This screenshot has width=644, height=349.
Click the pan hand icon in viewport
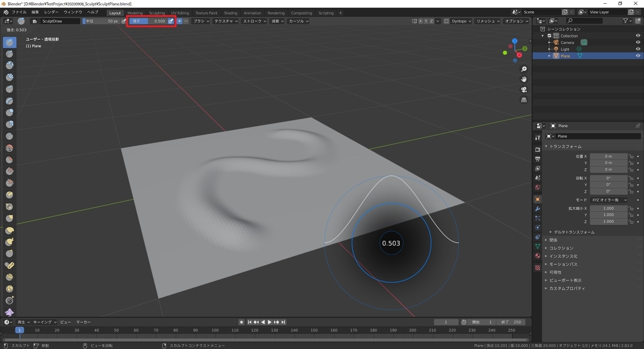pyautogui.click(x=524, y=79)
